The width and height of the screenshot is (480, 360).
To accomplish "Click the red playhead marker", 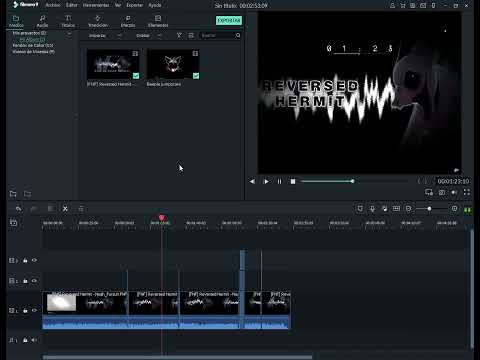I will [162, 218].
